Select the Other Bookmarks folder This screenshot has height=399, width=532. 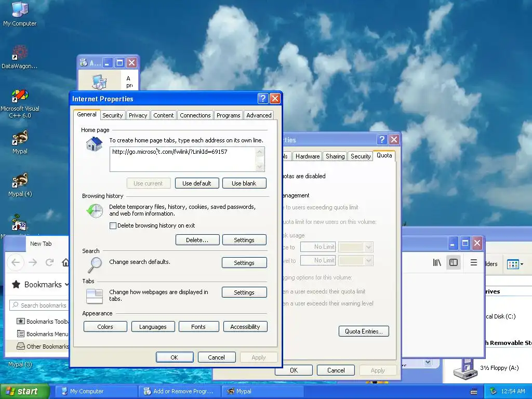[43, 347]
